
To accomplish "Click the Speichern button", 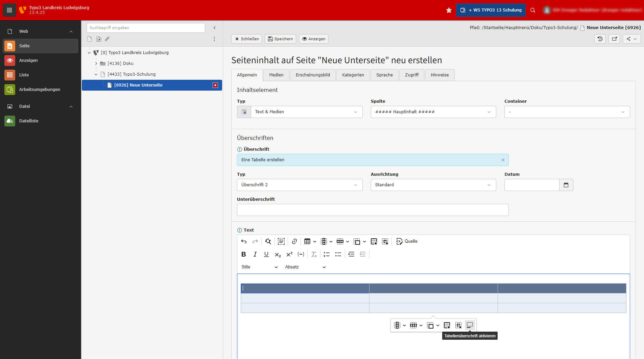I will pyautogui.click(x=280, y=39).
